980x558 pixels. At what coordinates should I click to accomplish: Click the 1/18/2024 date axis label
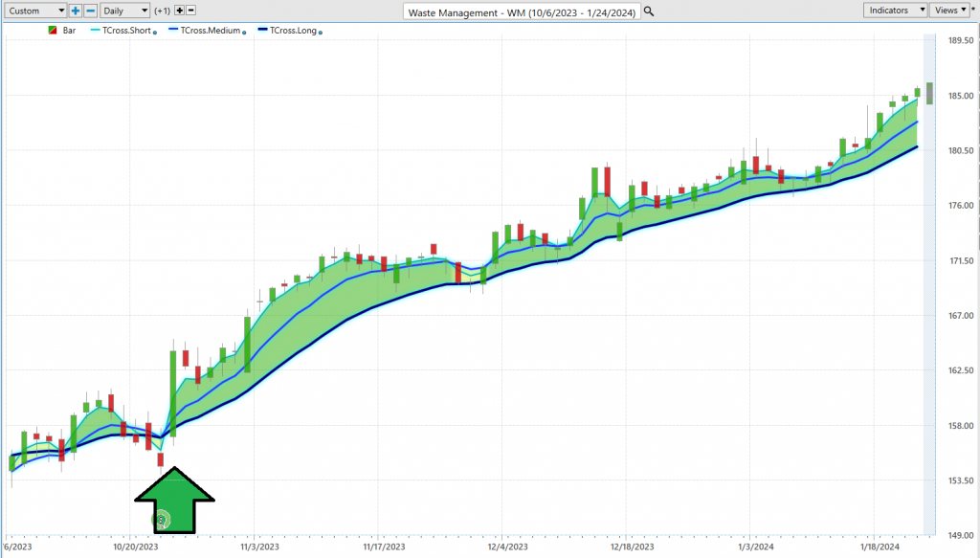[880, 547]
